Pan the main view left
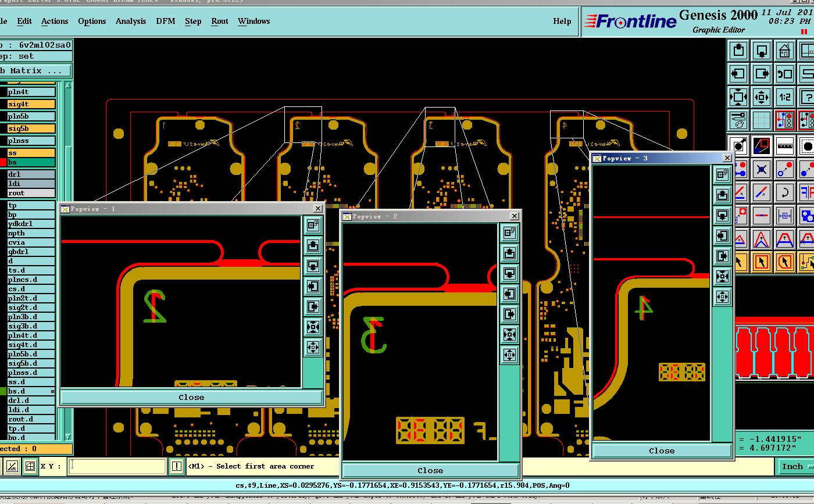Screen dimensions: 814x504 point(739,74)
